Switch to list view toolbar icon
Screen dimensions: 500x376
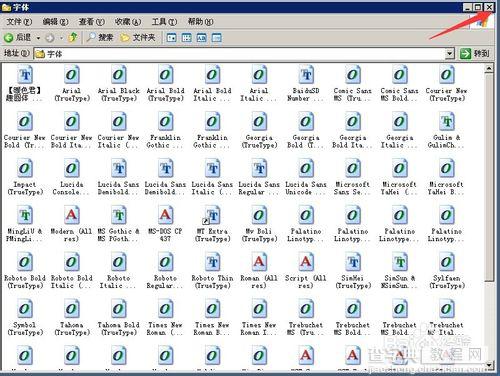(x=187, y=38)
